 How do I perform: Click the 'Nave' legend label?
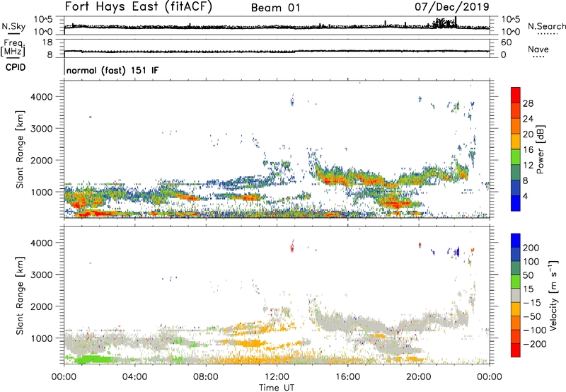tap(538, 50)
